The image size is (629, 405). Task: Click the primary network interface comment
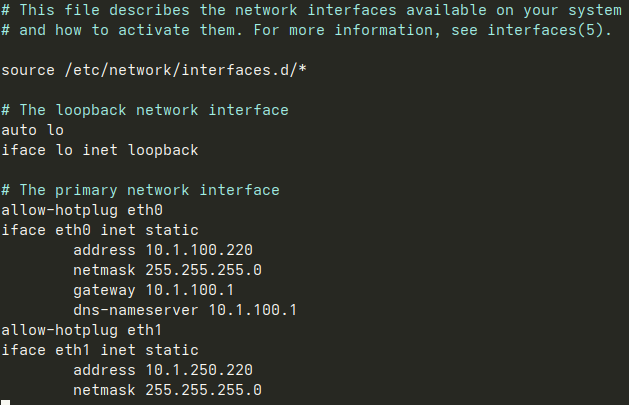coord(140,190)
